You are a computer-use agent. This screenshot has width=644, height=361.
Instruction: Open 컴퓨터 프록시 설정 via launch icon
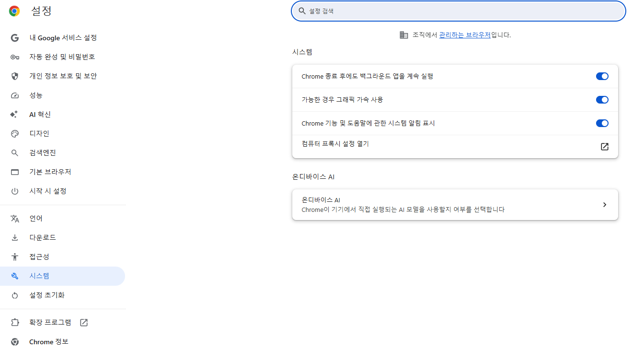[x=605, y=147]
